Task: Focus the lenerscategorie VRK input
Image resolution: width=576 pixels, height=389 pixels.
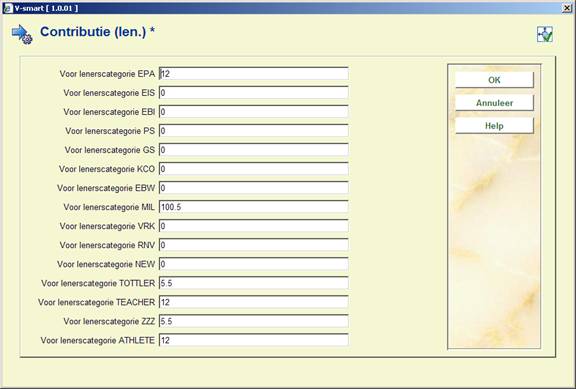Action: coord(253,226)
